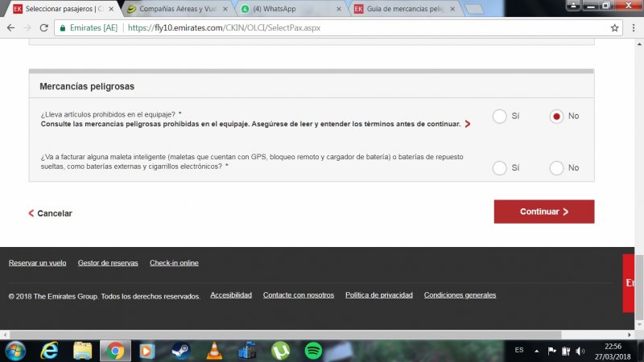The height and width of the screenshot is (362, 644).
Task: Launch Spotify from the taskbar
Action: click(x=313, y=351)
